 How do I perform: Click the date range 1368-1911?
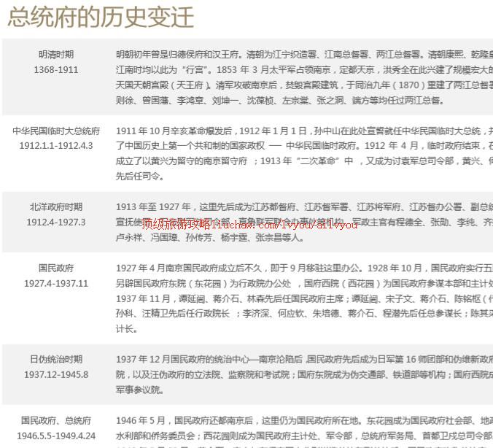(x=56, y=70)
